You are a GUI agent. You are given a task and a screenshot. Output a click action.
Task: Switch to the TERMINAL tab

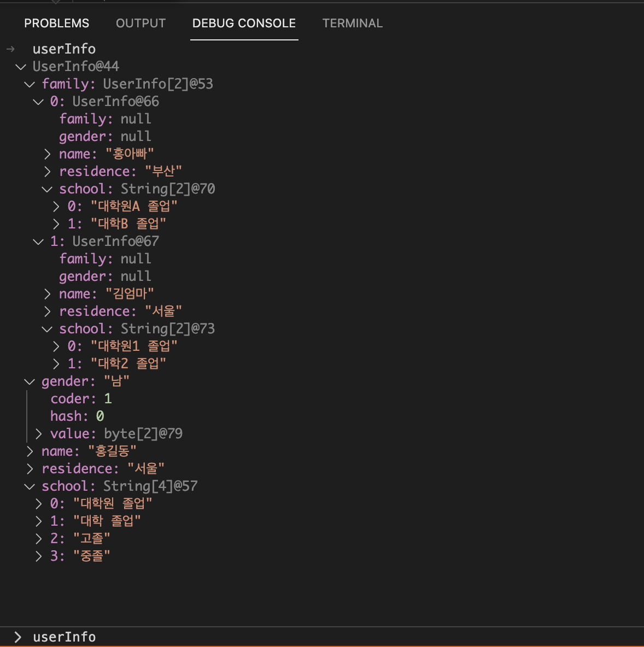pyautogui.click(x=352, y=23)
